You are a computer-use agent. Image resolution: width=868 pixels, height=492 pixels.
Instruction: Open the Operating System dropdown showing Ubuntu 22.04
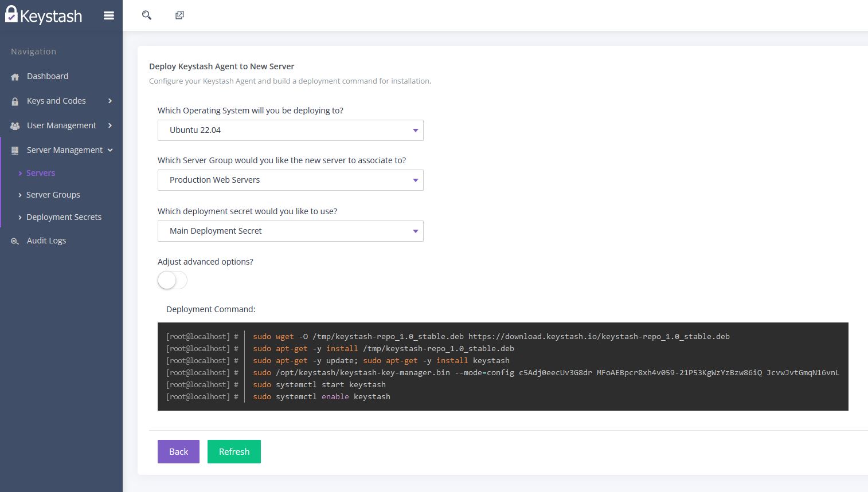[x=290, y=130]
